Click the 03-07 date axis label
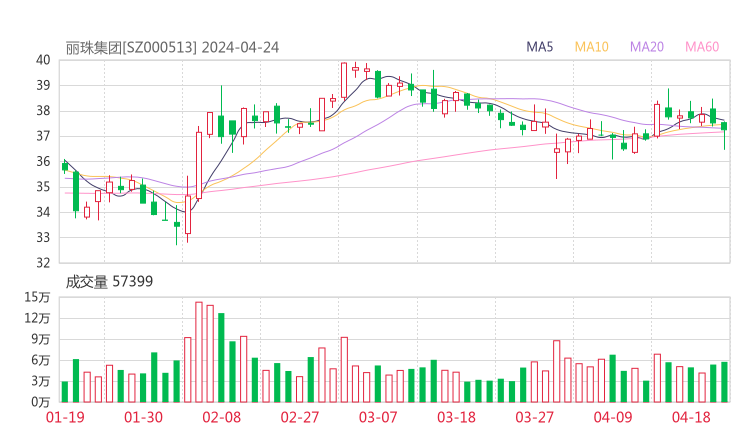This screenshot has width=740, height=440. point(378,417)
